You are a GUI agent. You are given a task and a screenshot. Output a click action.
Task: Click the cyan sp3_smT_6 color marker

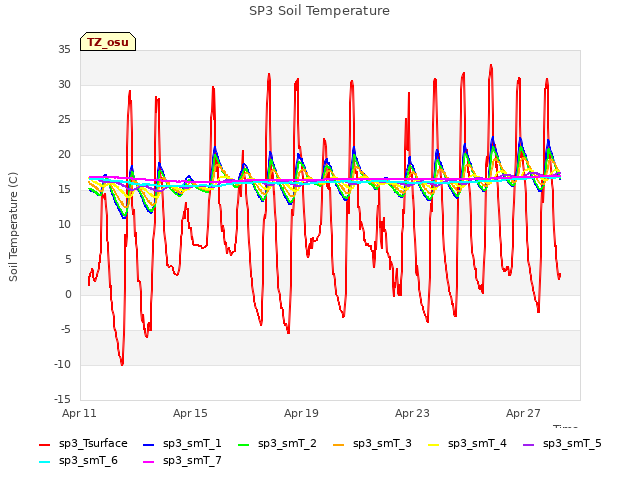click(44, 462)
